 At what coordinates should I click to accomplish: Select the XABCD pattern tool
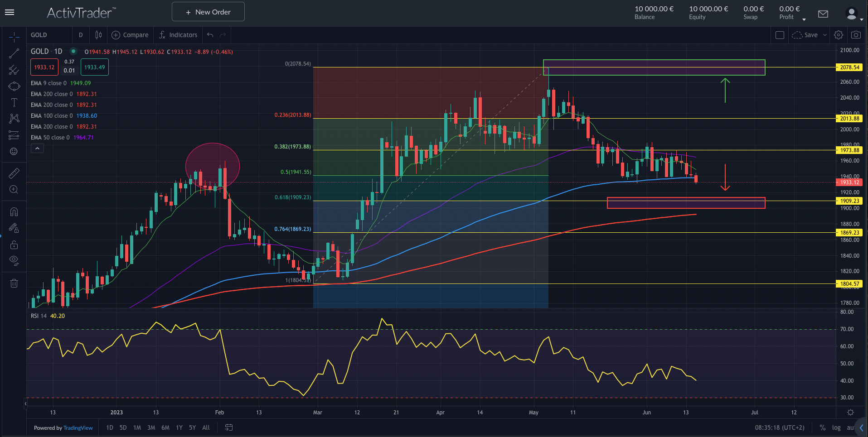click(14, 118)
